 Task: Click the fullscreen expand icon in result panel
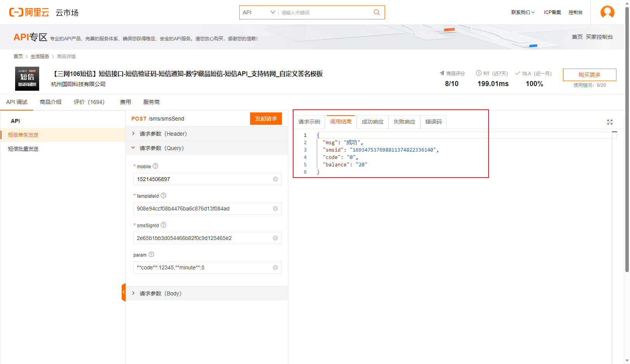click(x=609, y=122)
